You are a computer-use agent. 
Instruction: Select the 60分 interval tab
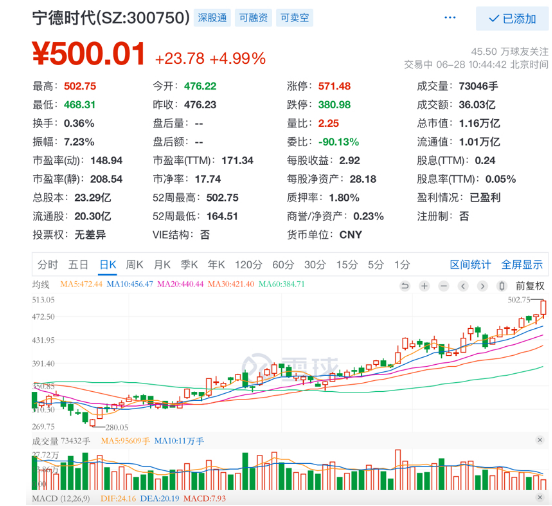click(283, 264)
